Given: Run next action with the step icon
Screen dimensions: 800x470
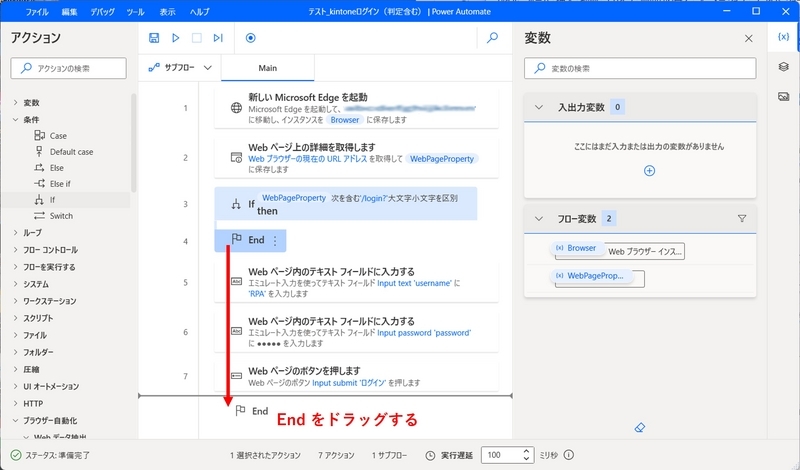Looking at the screenshot, I should click(218, 38).
